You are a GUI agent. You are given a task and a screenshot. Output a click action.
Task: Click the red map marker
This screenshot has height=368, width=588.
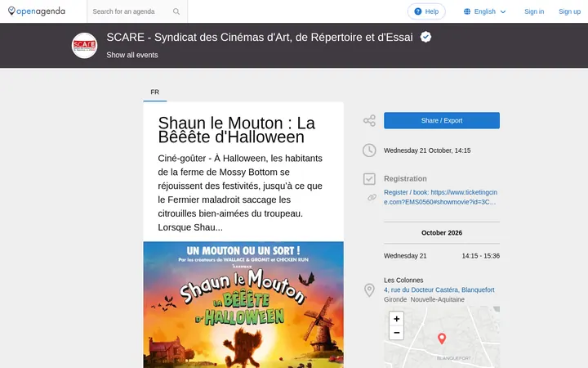click(442, 339)
